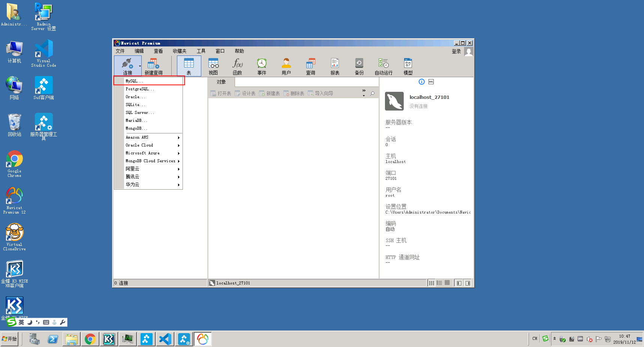Viewport: 644px width, 347px height.
Task: Open the 函数 (Function) objects
Action: [238, 66]
